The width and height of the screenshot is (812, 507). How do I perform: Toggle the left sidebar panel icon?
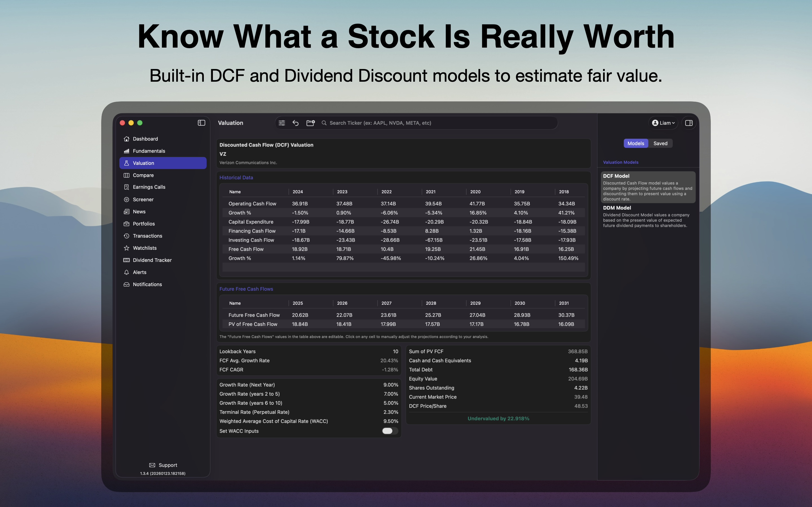201,123
